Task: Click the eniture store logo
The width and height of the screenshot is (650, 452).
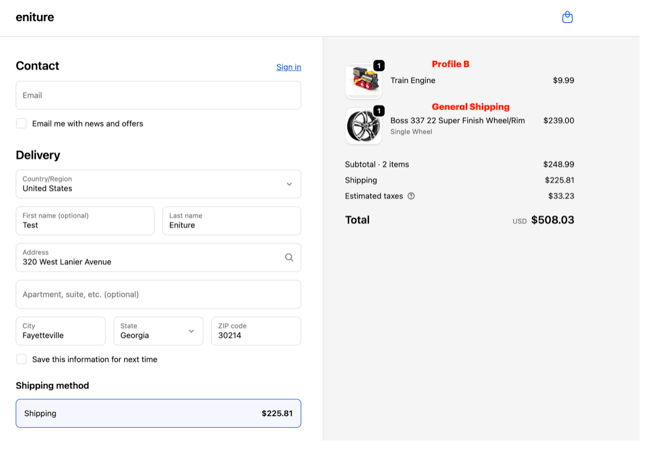Action: tap(35, 17)
